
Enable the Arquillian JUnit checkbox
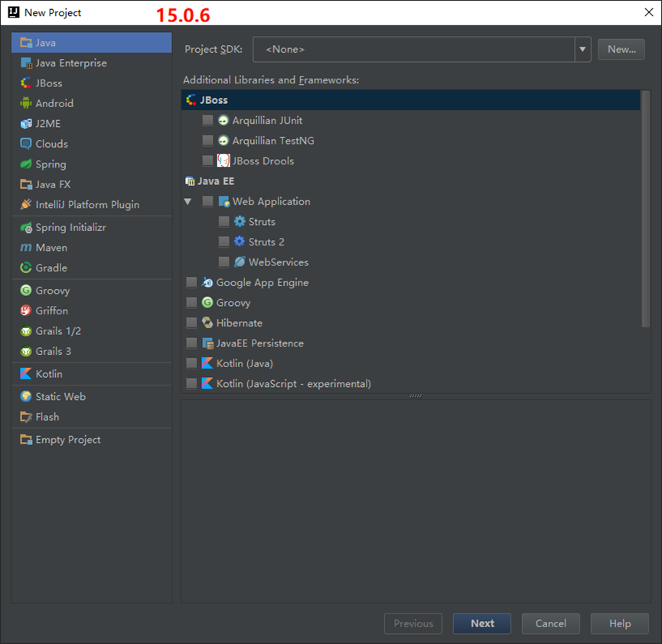pos(207,120)
